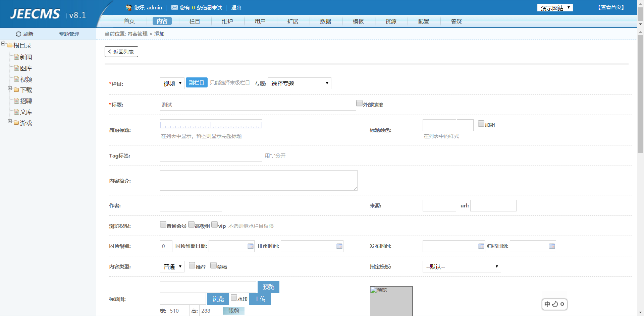Click the title color picker field
The width and height of the screenshot is (644, 316).
pos(439,125)
